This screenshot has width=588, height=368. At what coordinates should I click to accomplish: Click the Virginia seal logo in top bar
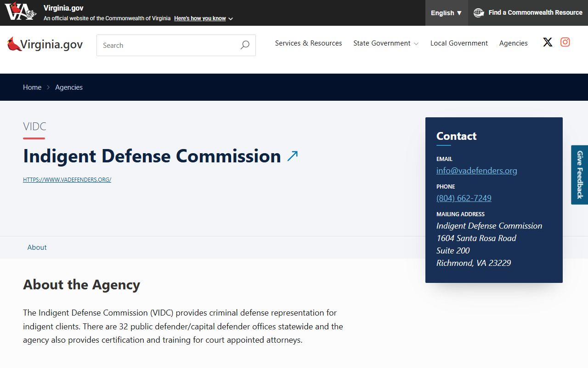pyautogui.click(x=21, y=11)
